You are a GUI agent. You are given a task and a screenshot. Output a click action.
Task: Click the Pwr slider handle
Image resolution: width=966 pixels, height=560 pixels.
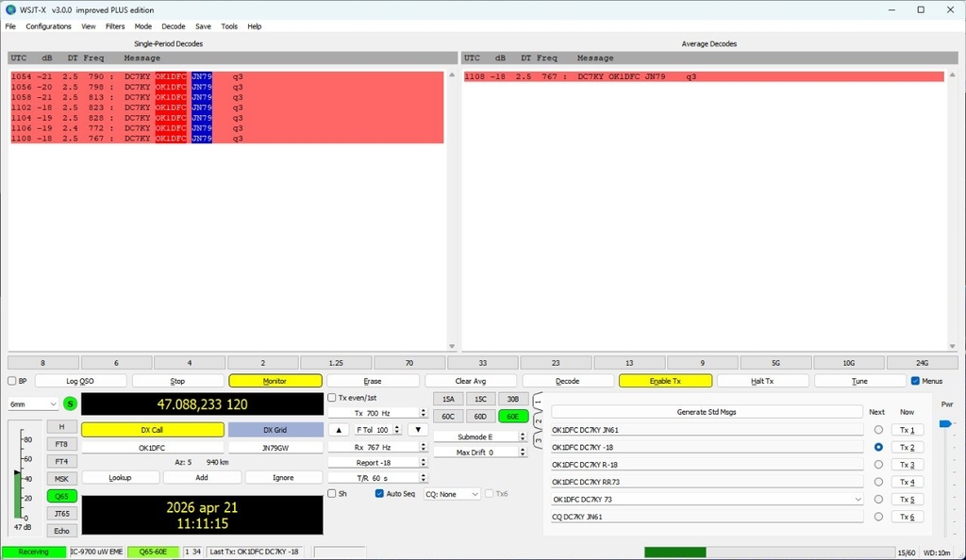(x=945, y=423)
